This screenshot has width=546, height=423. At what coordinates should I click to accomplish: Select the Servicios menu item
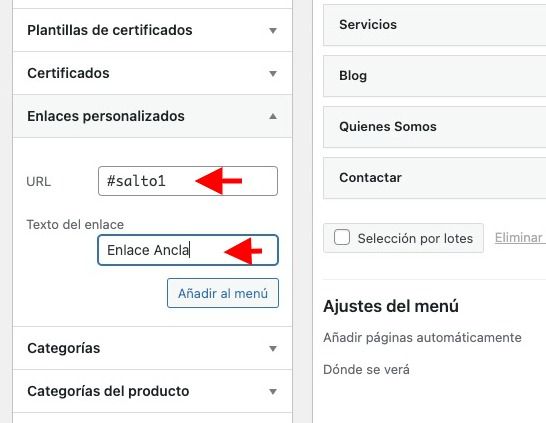[x=434, y=25]
